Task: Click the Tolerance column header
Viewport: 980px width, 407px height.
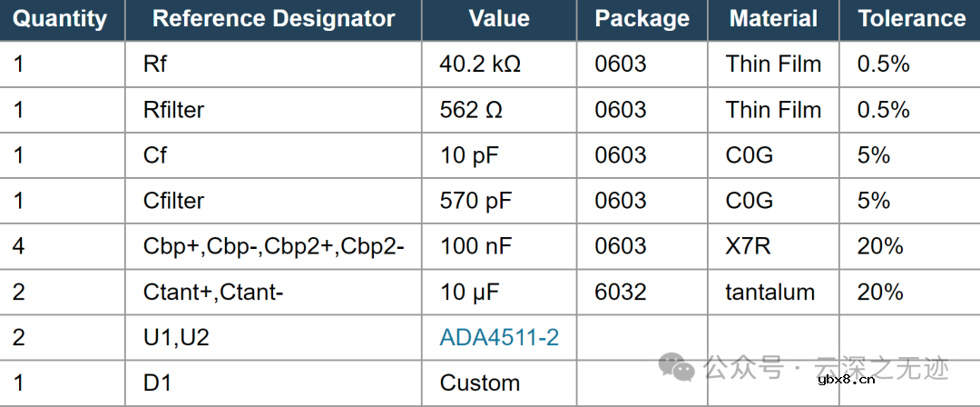Action: [x=911, y=19]
